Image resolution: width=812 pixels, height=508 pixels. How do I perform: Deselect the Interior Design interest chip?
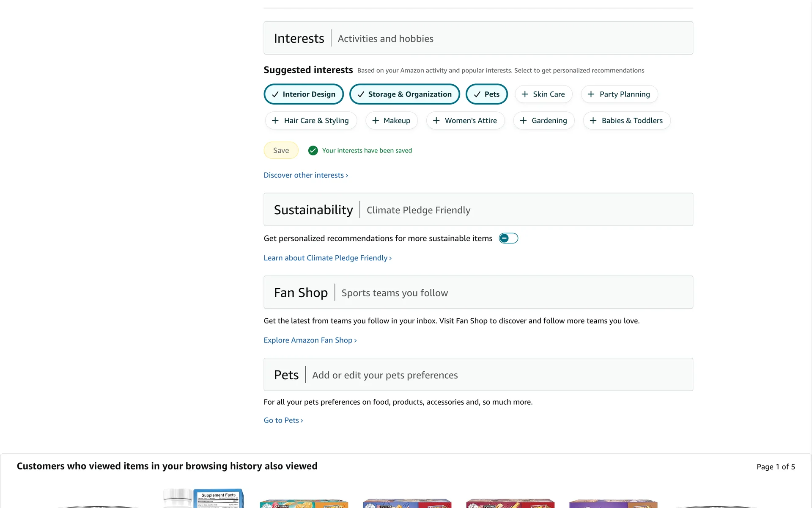click(x=303, y=94)
